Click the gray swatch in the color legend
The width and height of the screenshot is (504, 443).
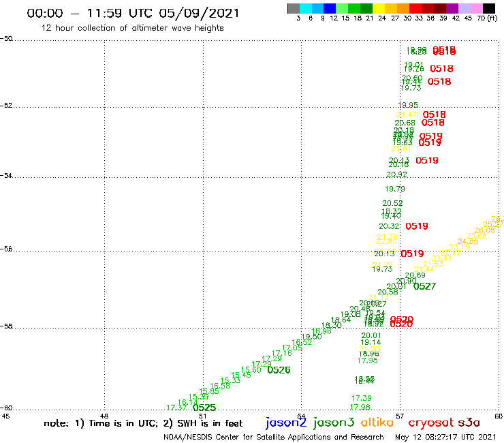pos(294,8)
